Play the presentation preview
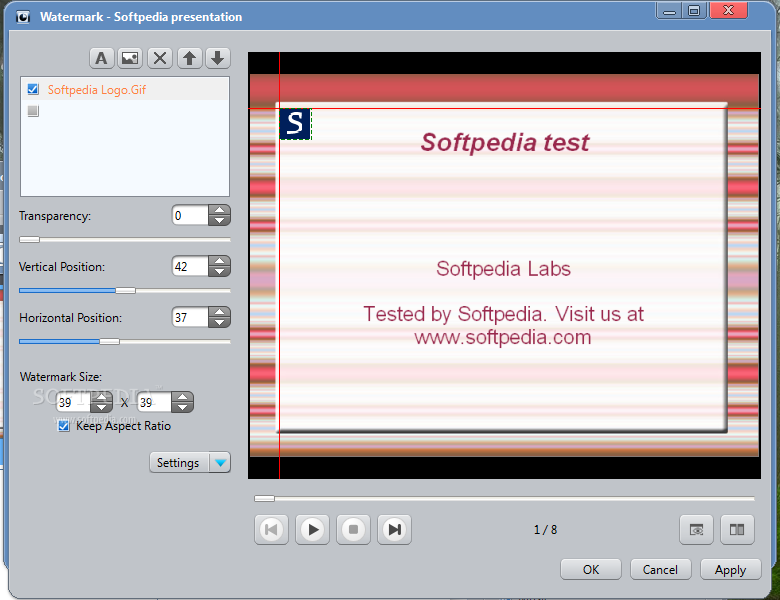 click(312, 529)
